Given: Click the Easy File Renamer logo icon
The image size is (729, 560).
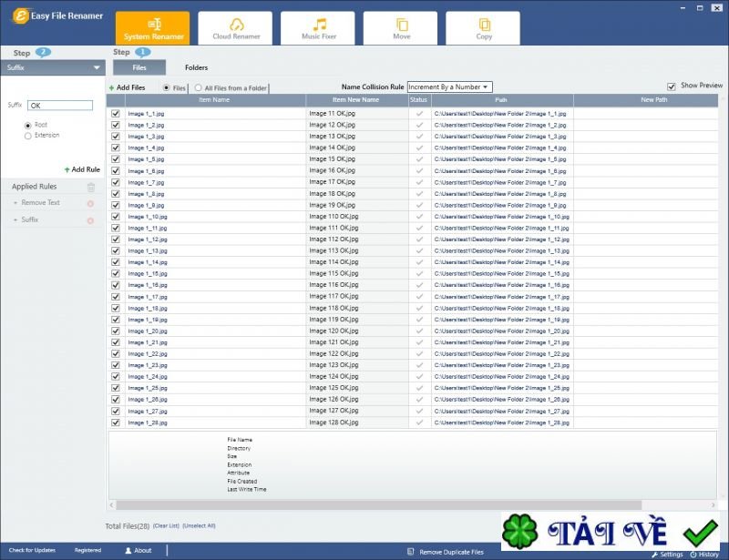Looking at the screenshot, I should [x=20, y=15].
